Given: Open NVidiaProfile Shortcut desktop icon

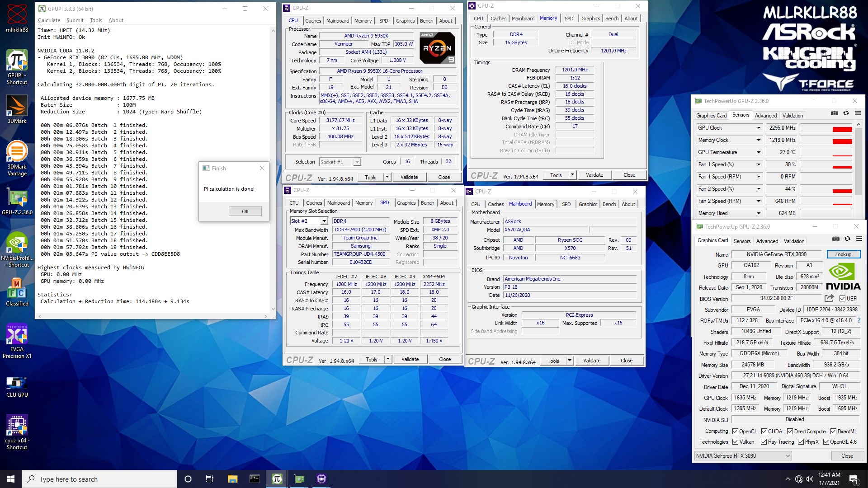Looking at the screenshot, I should 17,249.
